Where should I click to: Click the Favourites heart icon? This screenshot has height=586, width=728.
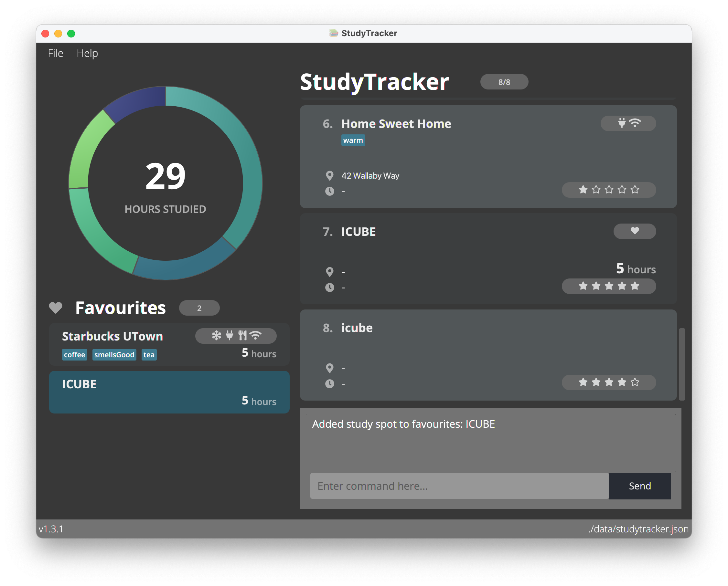point(56,308)
